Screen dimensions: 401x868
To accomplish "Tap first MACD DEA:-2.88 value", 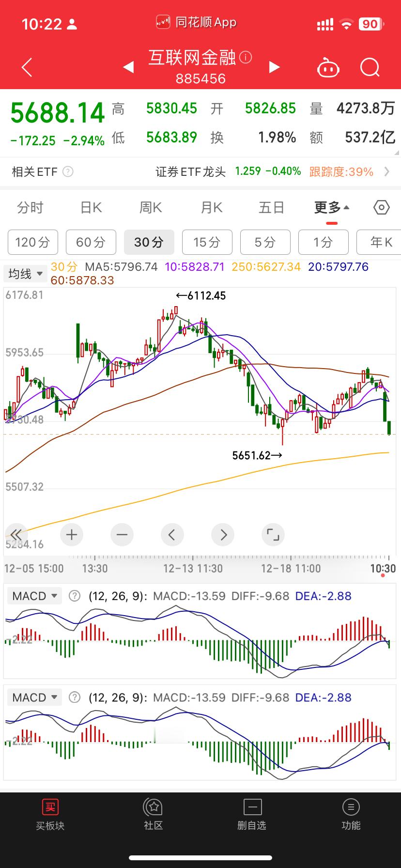I will (x=323, y=596).
